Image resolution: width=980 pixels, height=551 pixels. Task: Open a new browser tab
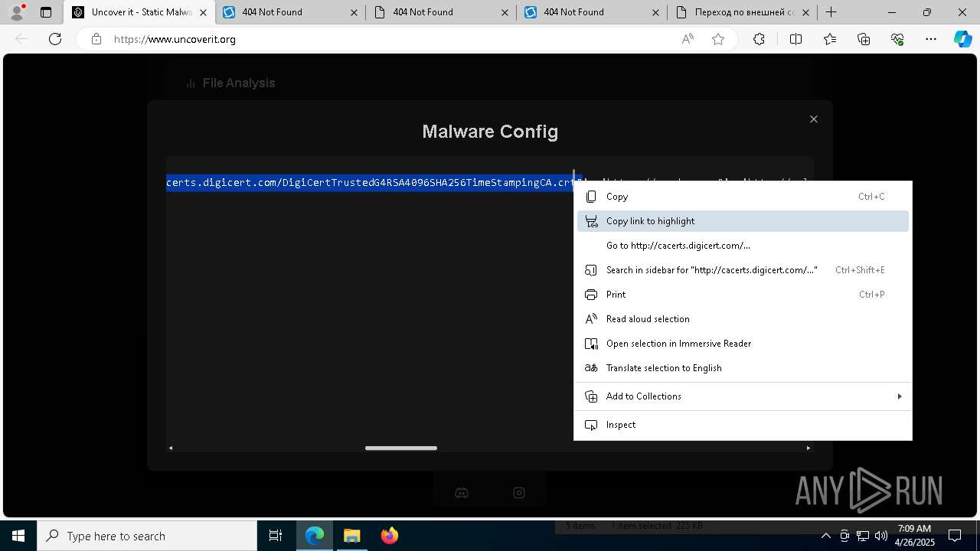point(831,12)
